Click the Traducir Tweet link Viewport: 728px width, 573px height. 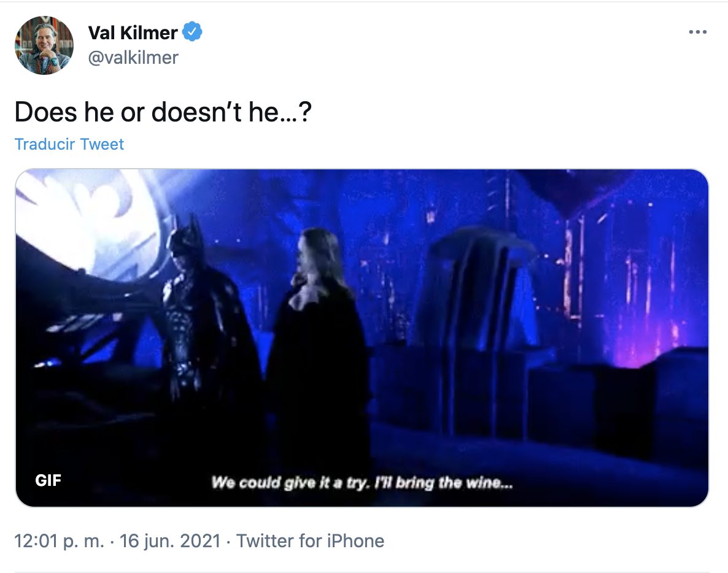[x=69, y=144]
